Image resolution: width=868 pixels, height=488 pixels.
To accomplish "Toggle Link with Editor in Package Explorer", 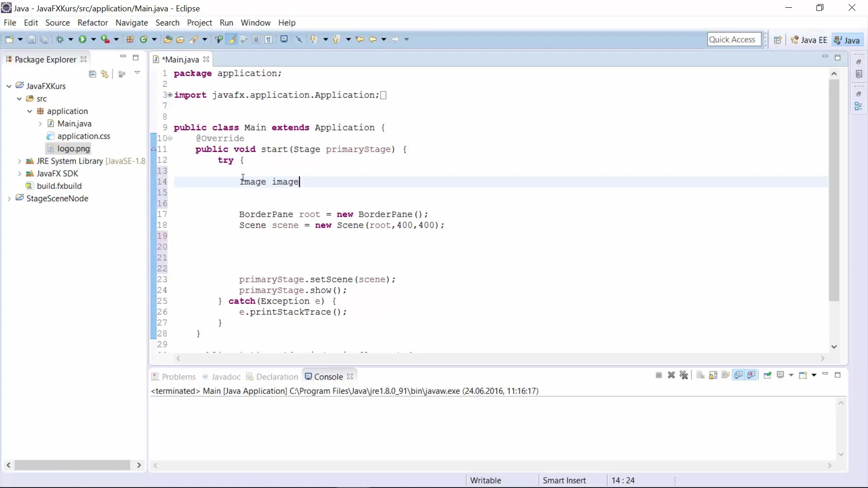I will 105,74.
